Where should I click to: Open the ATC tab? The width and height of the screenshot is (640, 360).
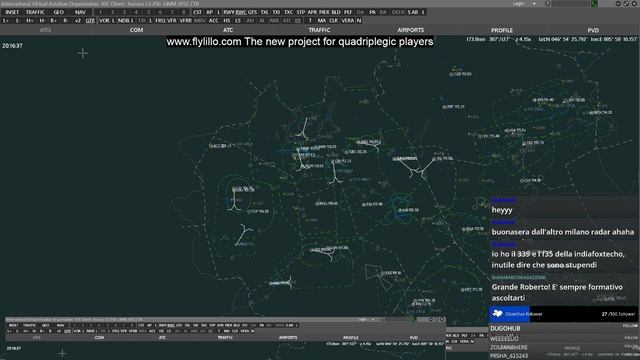coord(228,30)
